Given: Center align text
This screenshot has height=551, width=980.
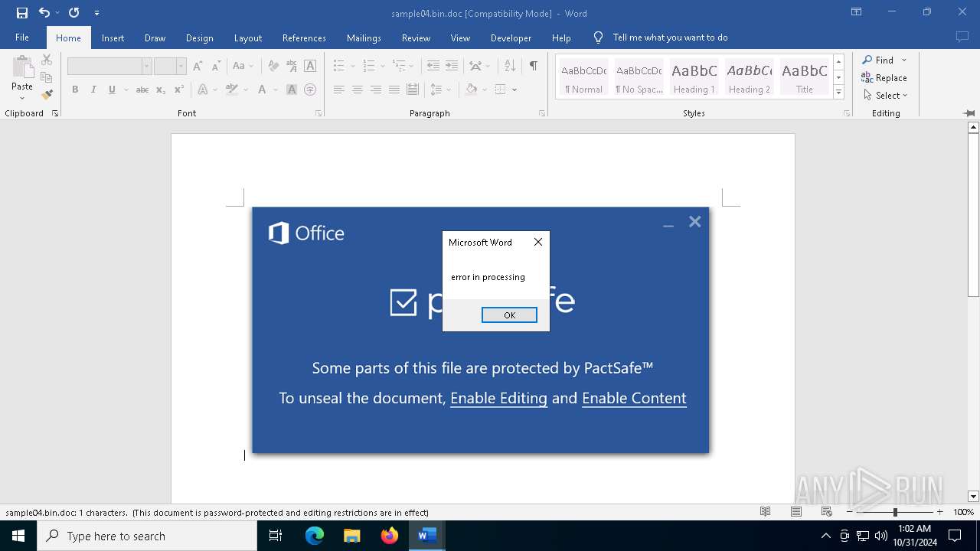Looking at the screenshot, I should 358,90.
